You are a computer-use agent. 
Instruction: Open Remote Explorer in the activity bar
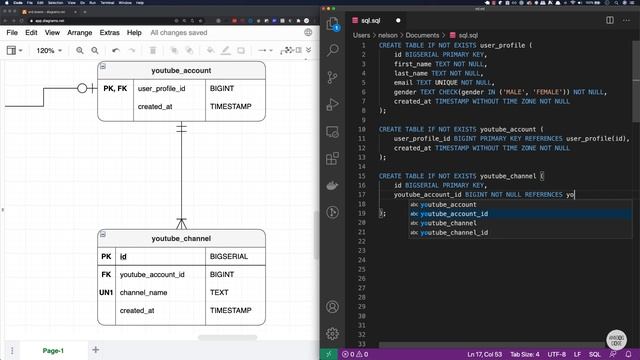click(x=333, y=131)
